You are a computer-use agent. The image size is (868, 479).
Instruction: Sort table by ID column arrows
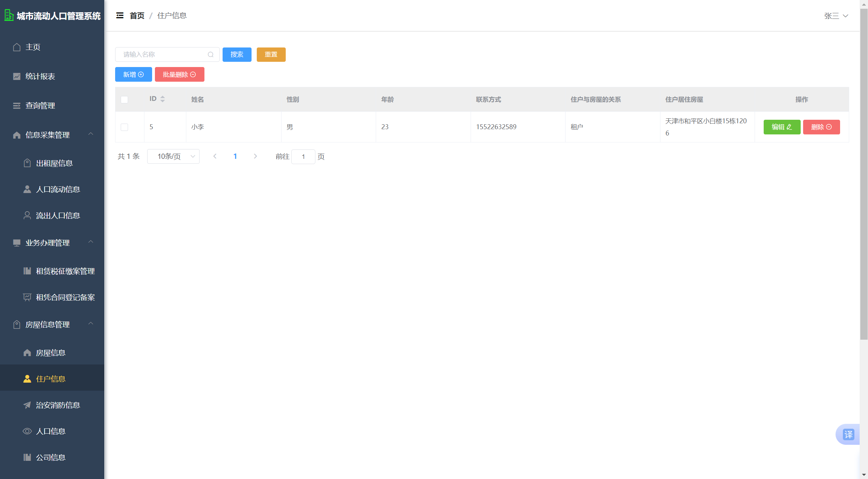(x=163, y=99)
